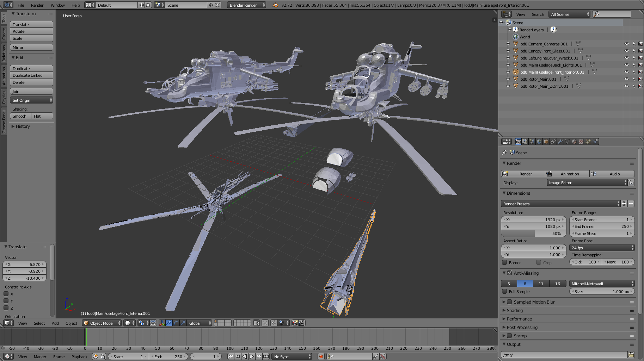
Task: Click the play reversed button
Action: coord(245,356)
